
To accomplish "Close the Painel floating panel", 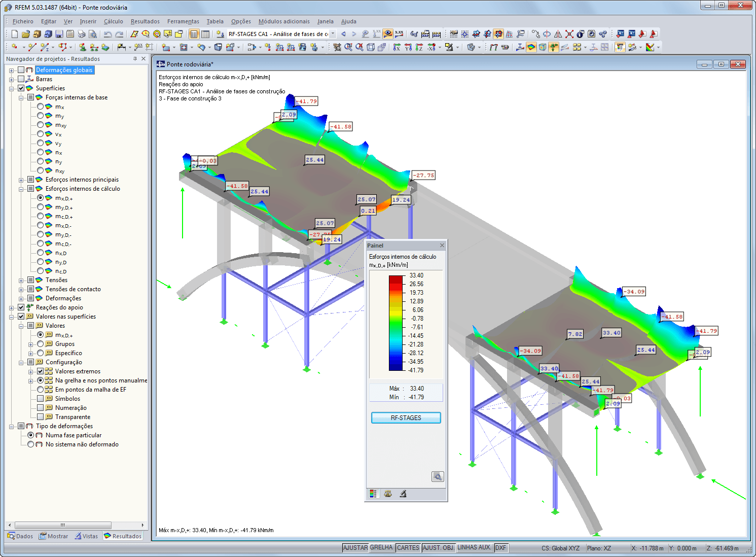I will click(442, 246).
